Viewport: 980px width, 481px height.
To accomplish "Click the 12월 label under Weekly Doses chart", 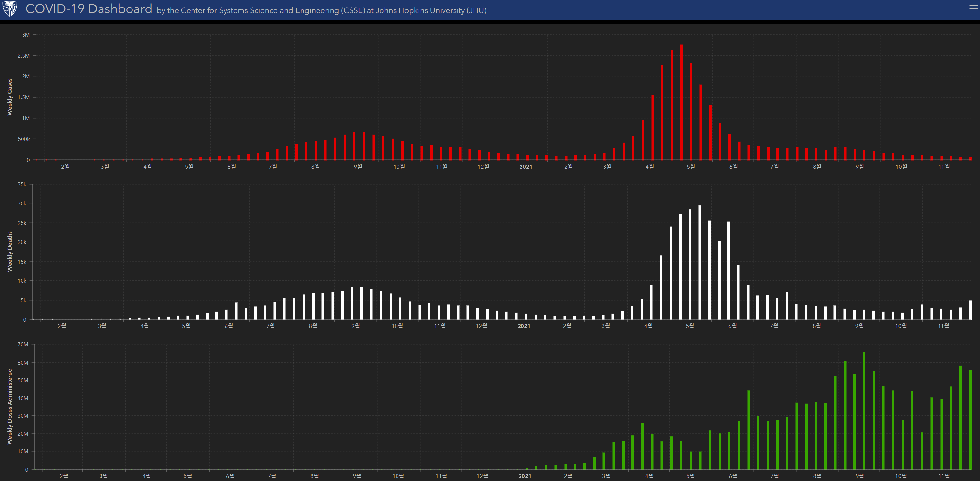I will 482,476.
